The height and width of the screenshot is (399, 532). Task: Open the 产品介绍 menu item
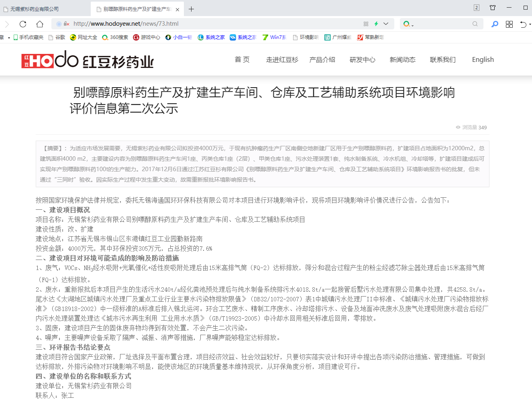click(322, 59)
